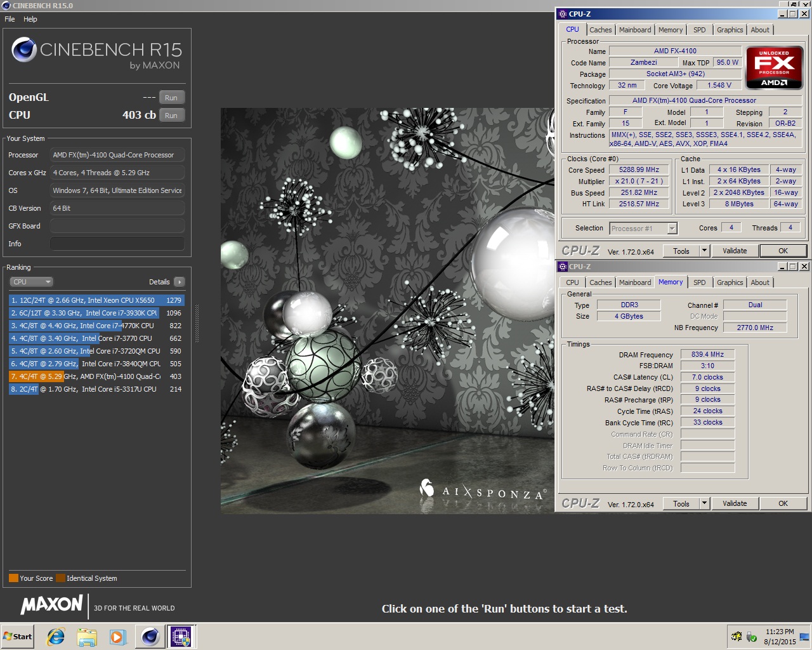Open Mainboard tab in lower CPU-Z window
This screenshot has height=650, width=812.
(635, 282)
